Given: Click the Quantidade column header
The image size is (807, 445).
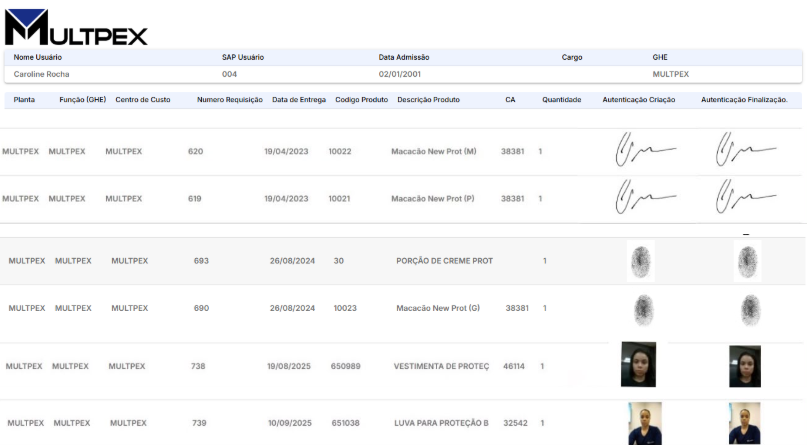Looking at the screenshot, I should pyautogui.click(x=562, y=100).
